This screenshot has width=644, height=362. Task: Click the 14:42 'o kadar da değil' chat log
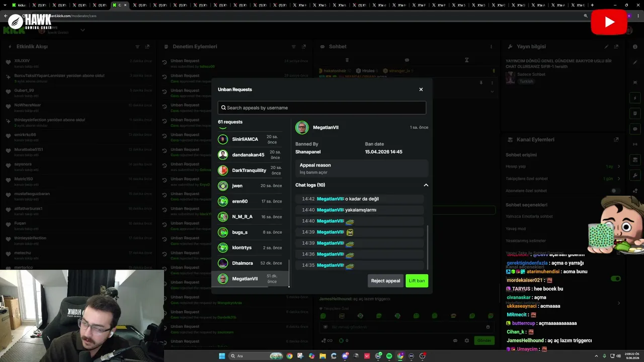(360, 199)
